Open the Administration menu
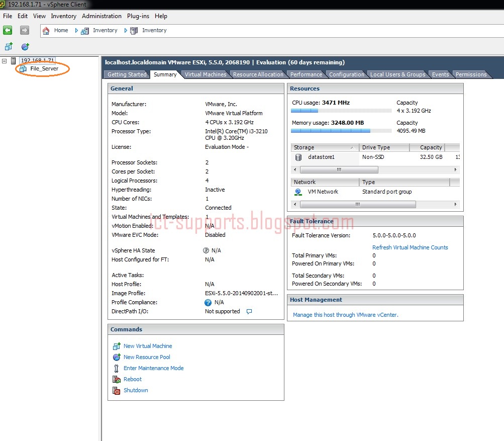The height and width of the screenshot is (441, 504). pos(102,16)
